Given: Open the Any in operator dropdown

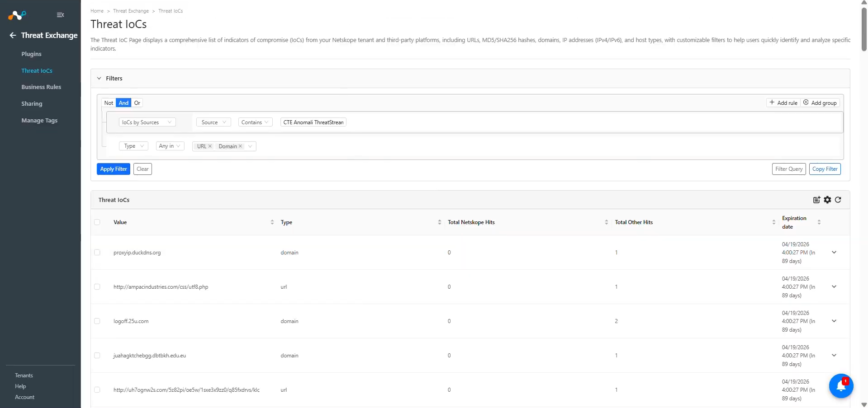Looking at the screenshot, I should pos(170,146).
